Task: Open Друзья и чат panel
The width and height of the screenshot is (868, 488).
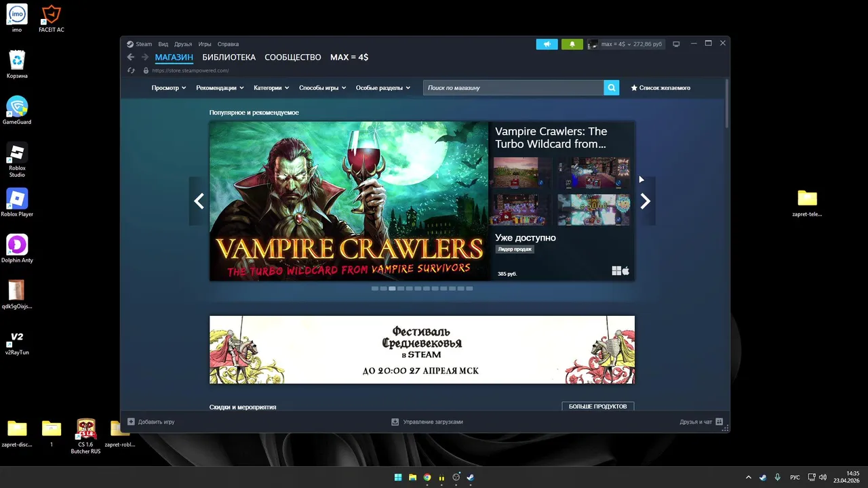Action: pyautogui.click(x=696, y=422)
